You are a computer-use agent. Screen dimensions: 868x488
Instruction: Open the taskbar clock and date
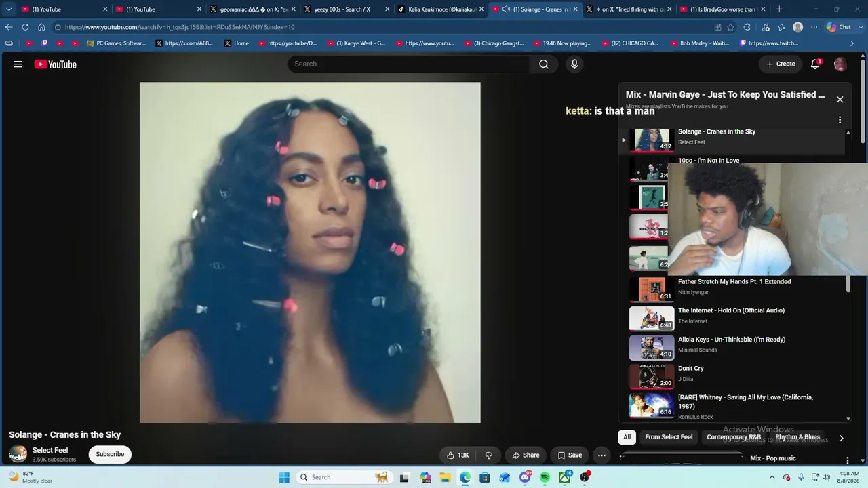point(848,477)
